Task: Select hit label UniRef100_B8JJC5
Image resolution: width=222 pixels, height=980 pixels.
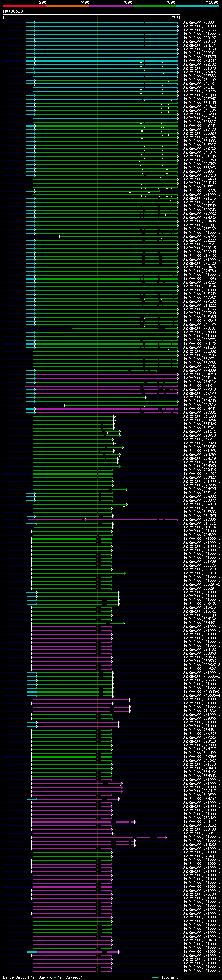Action: click(x=199, y=565)
